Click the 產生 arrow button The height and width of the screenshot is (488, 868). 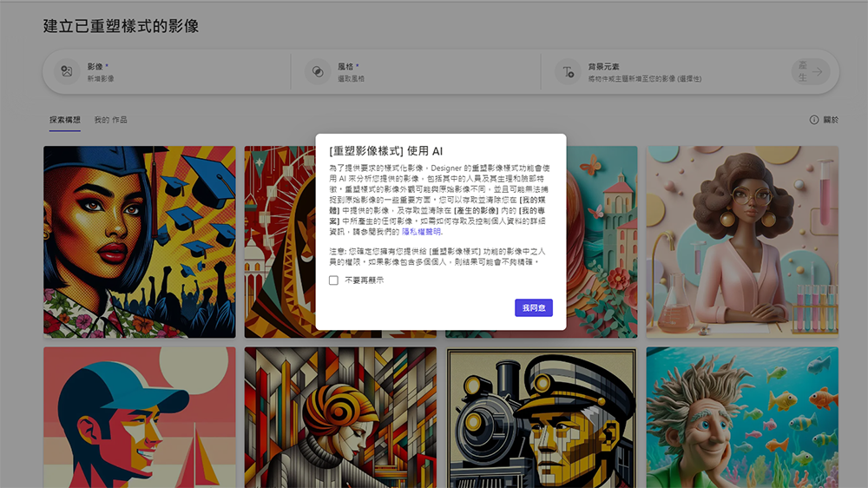pyautogui.click(x=811, y=71)
